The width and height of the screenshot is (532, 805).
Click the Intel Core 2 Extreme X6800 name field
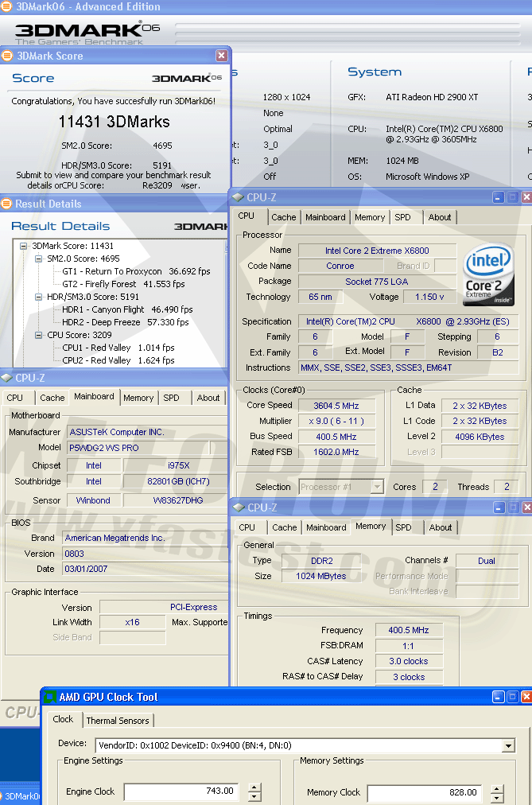pyautogui.click(x=377, y=251)
